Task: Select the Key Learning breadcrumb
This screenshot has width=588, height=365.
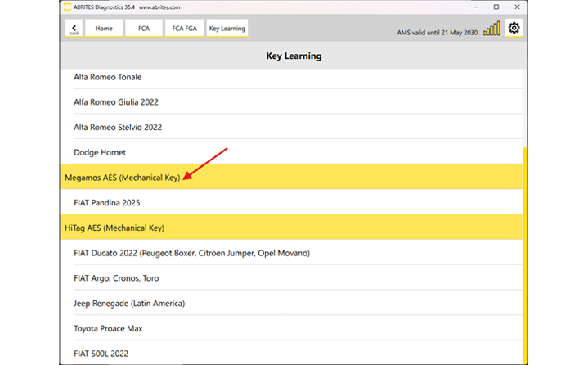Action: [227, 29]
